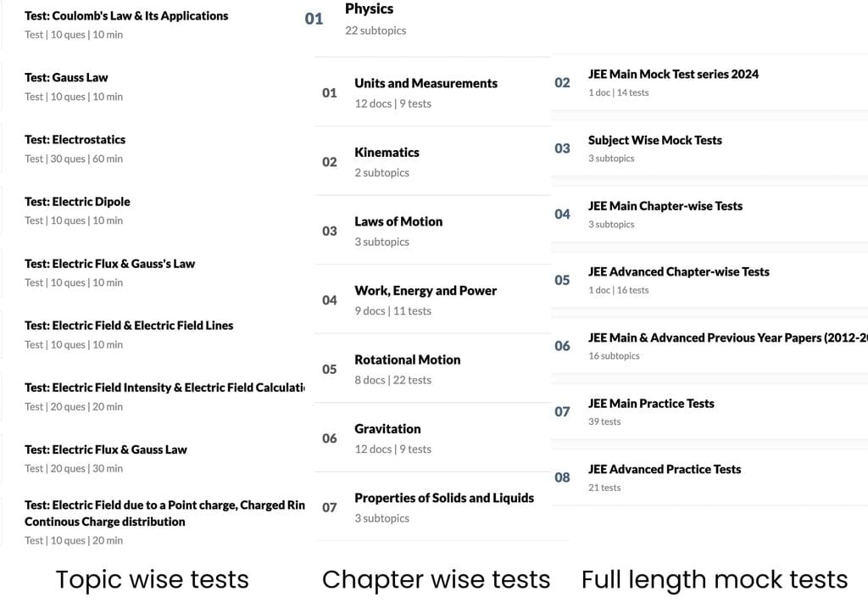
Task: Open JEE Main Mock Test series 2024
Action: 673,75
